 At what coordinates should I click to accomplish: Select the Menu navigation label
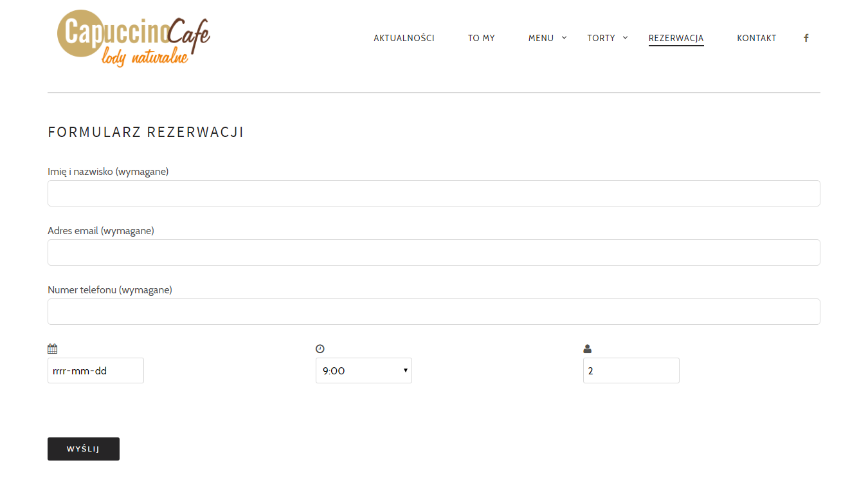point(541,38)
